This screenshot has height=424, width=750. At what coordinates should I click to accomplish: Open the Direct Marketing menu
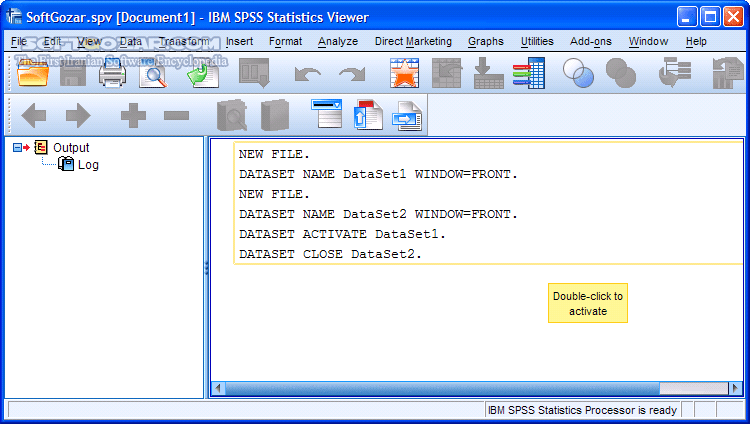413,42
